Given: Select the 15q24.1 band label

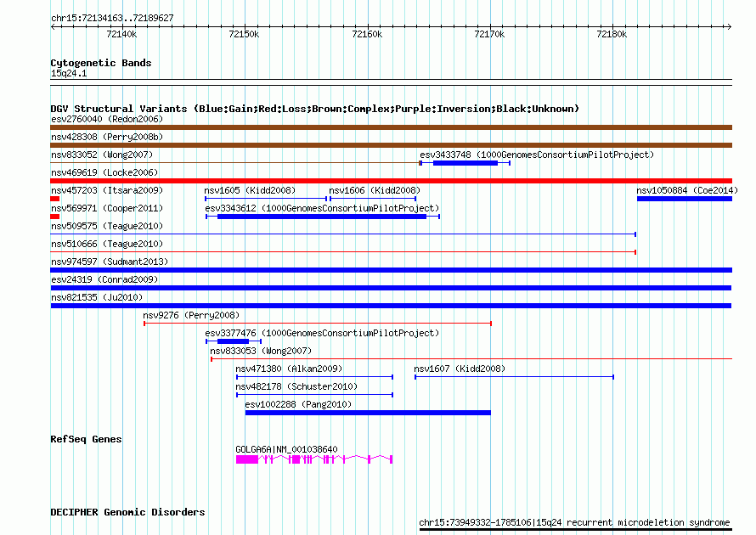Looking at the screenshot, I should pyautogui.click(x=69, y=73).
